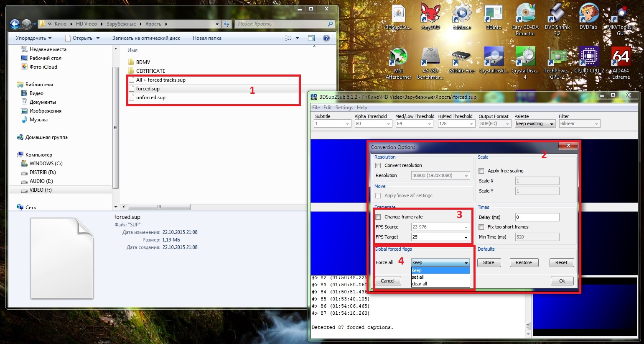Viewport: 644px width, 344px height.
Task: Open DVD Shrink 3.2 shortcut
Action: tap(557, 20)
